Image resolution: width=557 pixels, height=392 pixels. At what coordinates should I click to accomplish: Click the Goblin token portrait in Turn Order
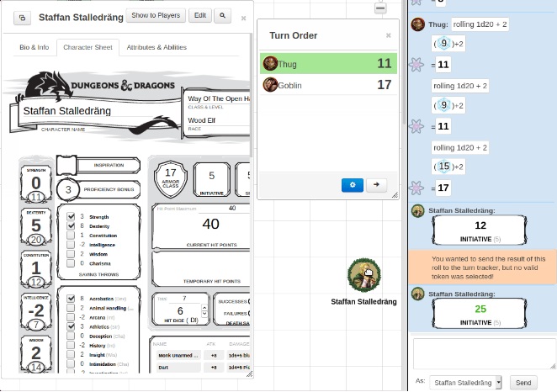coord(270,85)
